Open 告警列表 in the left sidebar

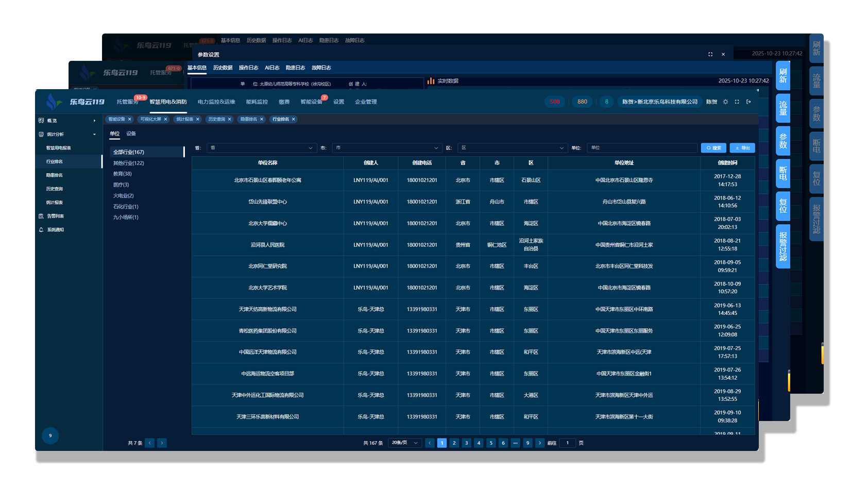click(x=56, y=216)
